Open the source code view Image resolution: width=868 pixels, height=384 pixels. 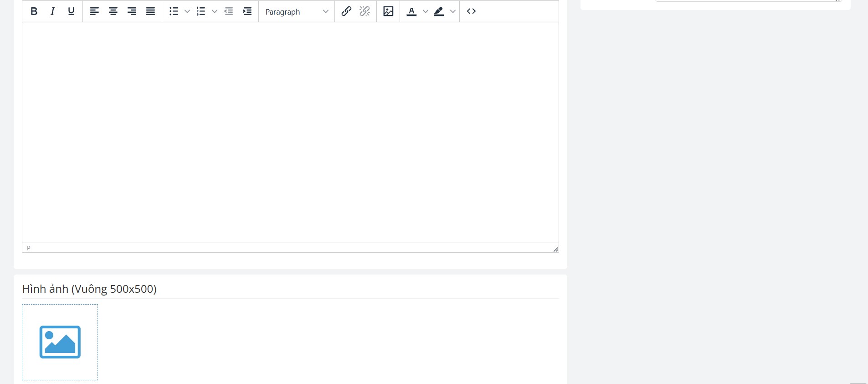[x=471, y=11]
